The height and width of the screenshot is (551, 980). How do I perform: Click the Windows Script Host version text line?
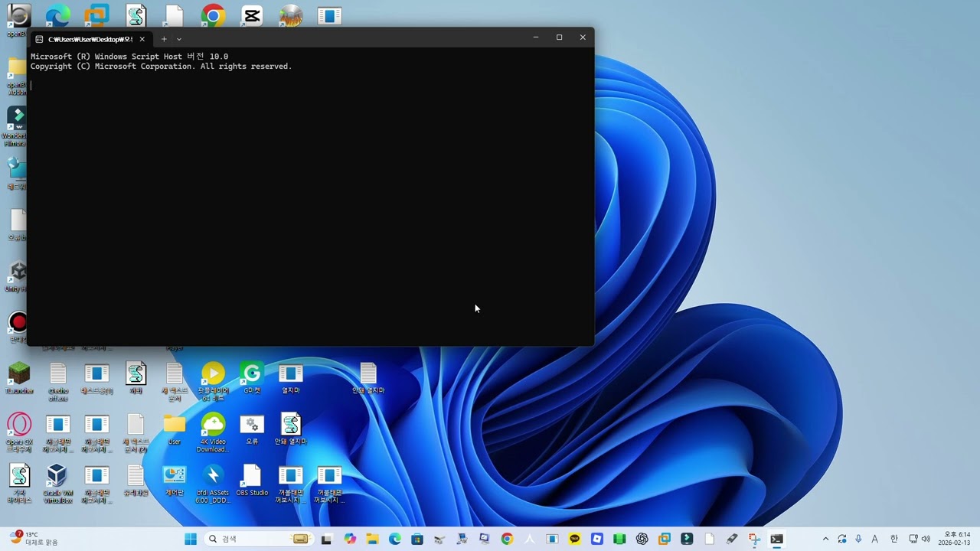point(129,57)
